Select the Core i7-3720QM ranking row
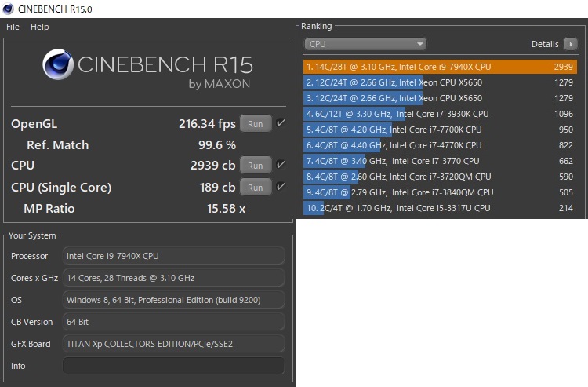The image size is (588, 387). tap(440, 177)
